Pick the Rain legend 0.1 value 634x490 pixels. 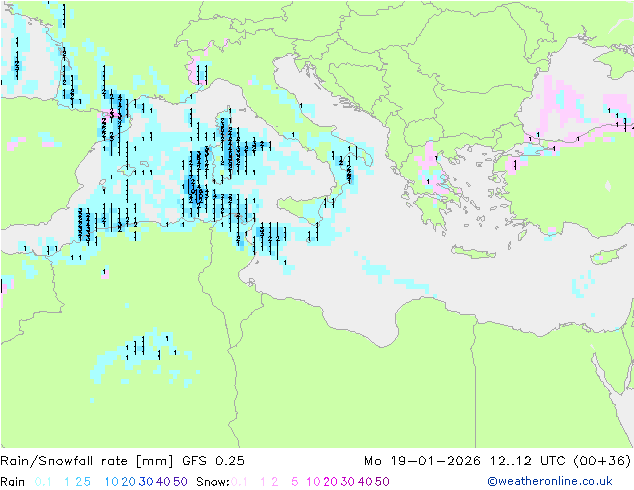(x=43, y=482)
